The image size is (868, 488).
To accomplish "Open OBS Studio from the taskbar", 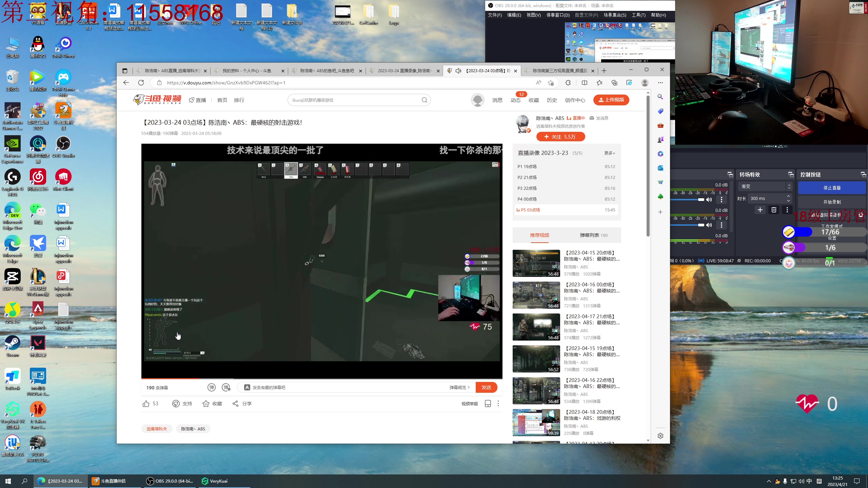I will coord(170,481).
